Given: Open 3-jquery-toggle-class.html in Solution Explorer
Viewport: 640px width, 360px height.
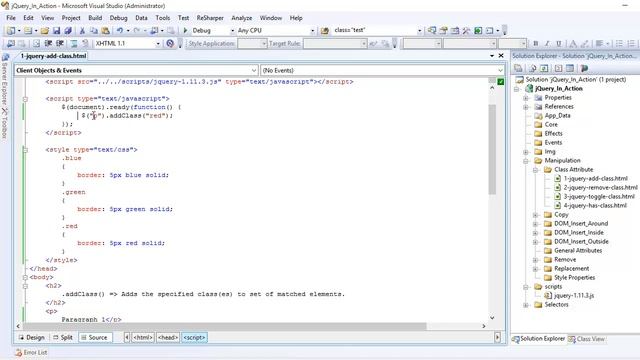Looking at the screenshot, I should point(599,197).
